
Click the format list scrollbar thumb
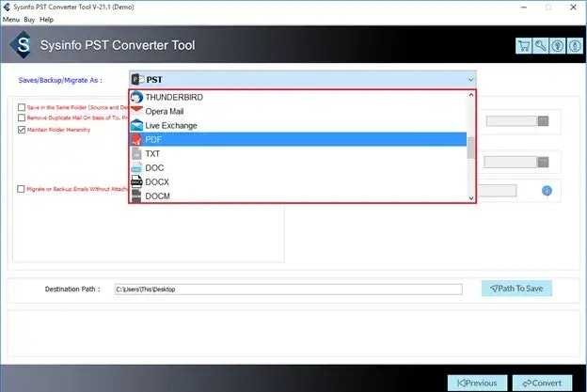(x=471, y=148)
